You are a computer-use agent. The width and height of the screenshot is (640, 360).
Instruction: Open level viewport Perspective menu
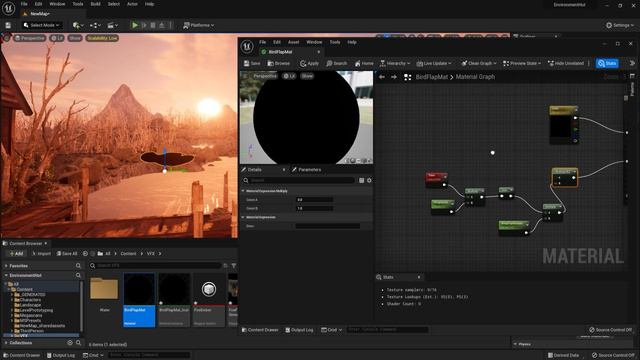[x=29, y=38]
